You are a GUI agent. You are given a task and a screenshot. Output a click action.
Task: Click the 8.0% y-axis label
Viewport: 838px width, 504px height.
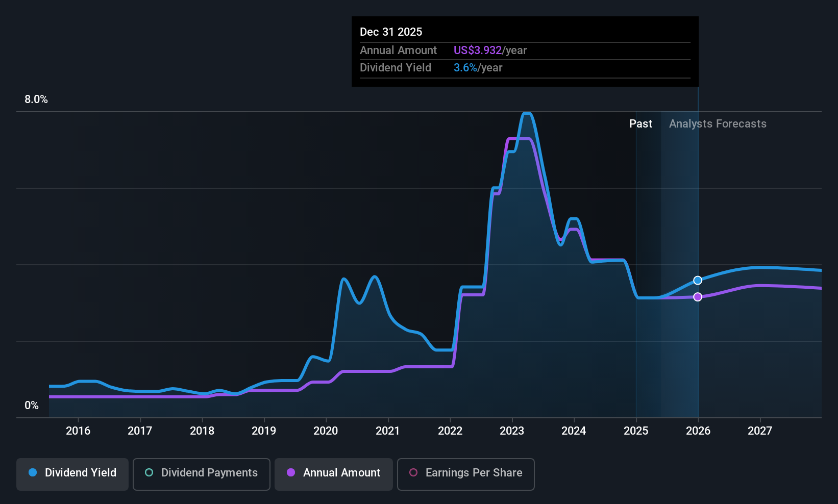(x=36, y=99)
